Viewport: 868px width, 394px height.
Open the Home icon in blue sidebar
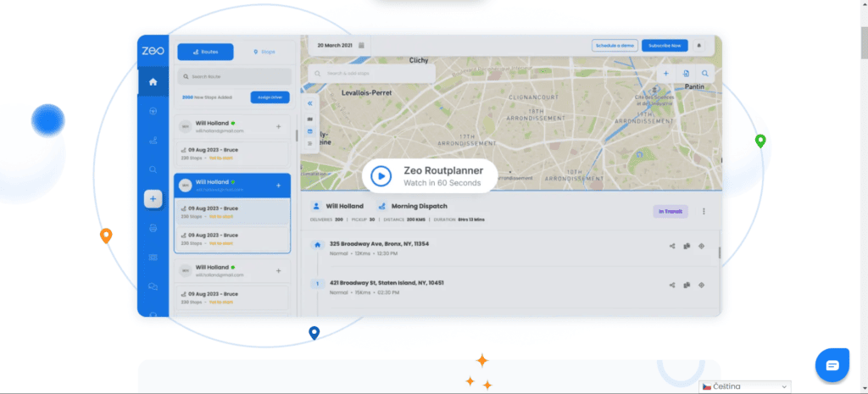click(x=153, y=82)
